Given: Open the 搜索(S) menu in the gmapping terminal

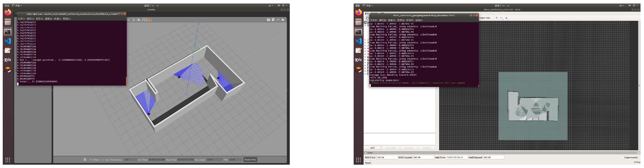Looking at the screenshot, I should (401, 20).
